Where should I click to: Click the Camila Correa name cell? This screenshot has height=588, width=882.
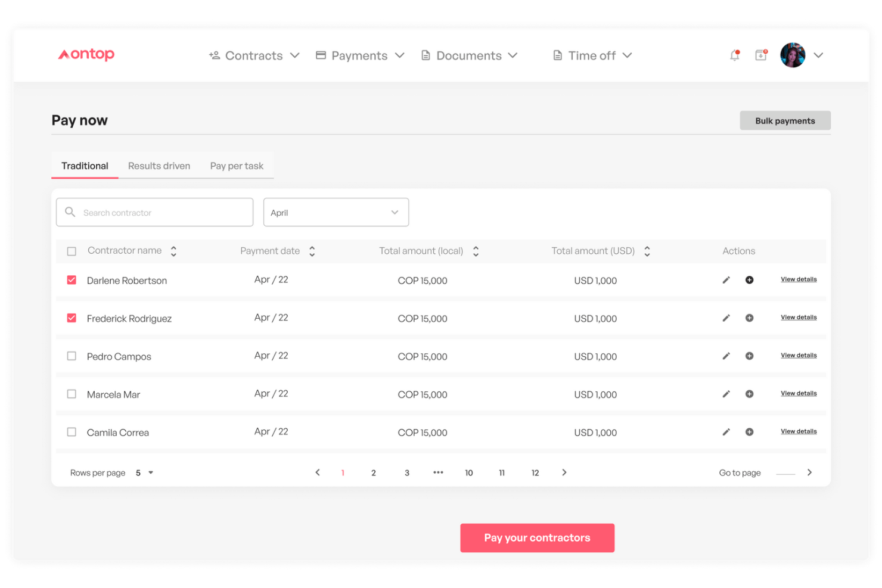pos(118,433)
